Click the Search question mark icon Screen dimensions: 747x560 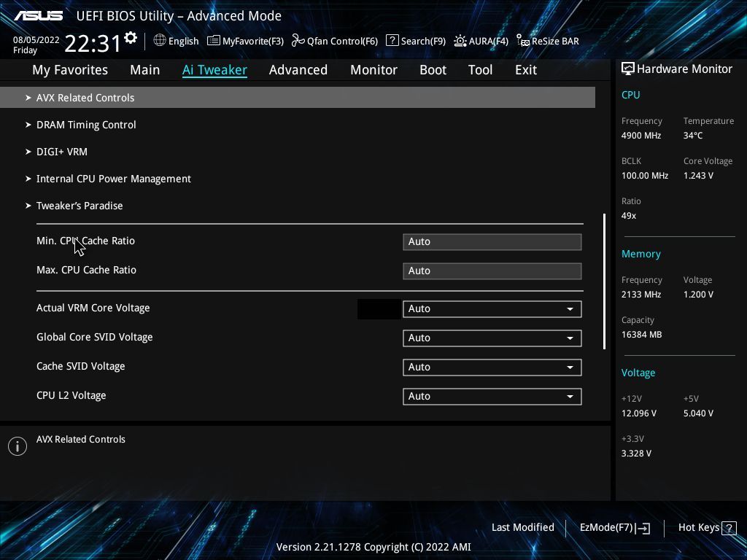pos(392,41)
